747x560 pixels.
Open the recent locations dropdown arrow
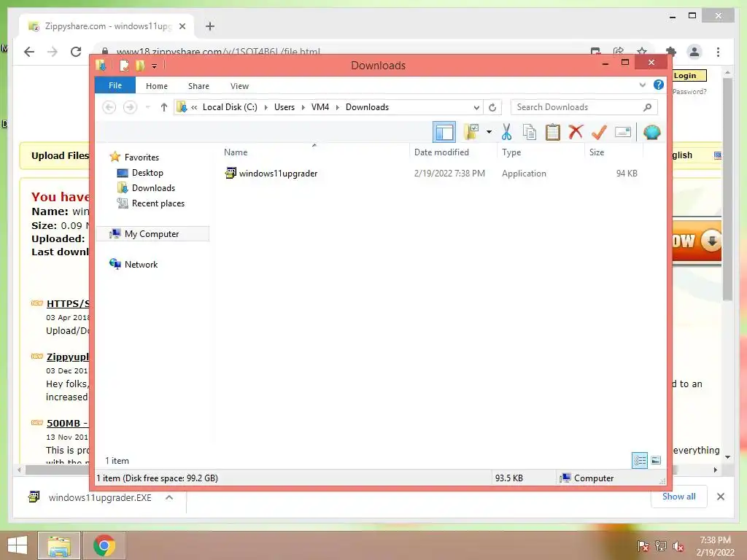click(147, 107)
